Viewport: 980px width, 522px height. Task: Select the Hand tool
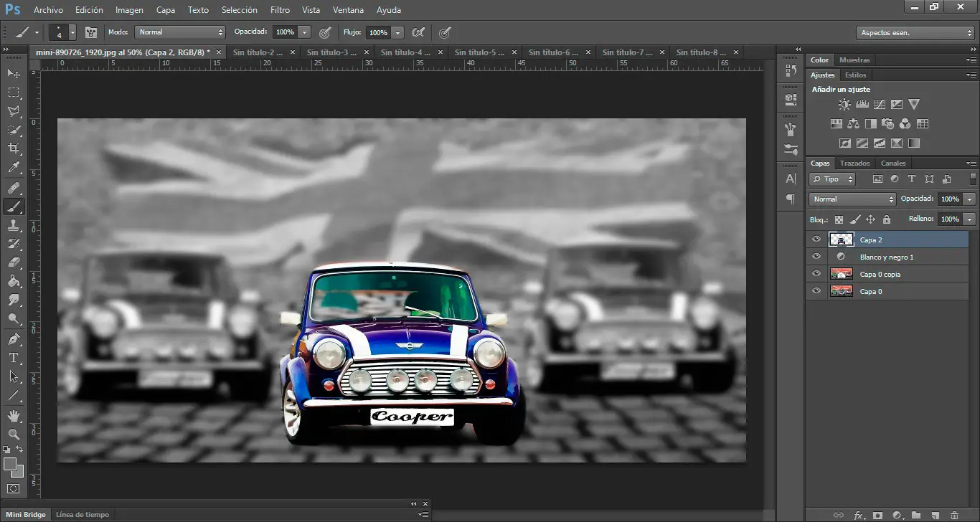(14, 416)
